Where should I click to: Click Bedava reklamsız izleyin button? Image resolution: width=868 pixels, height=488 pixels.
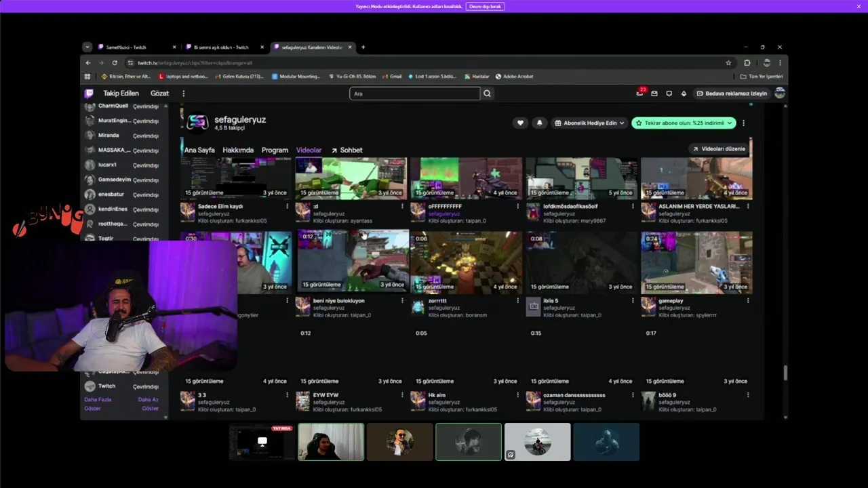(731, 94)
